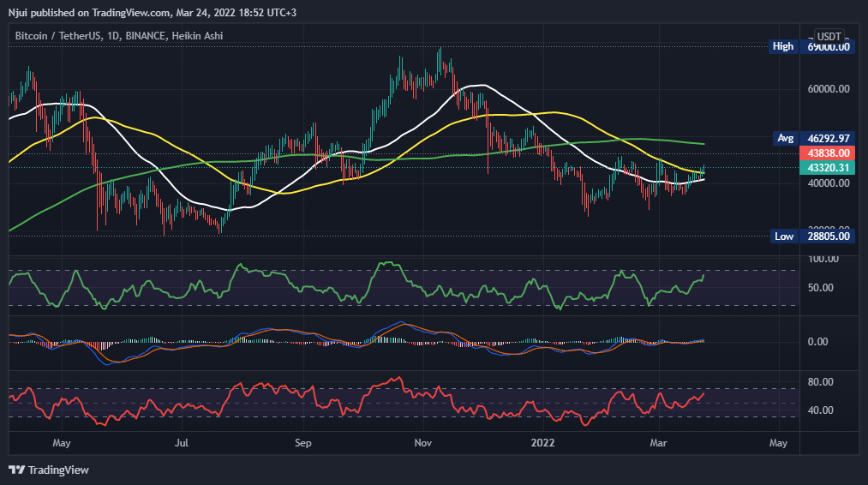Click the 40000.00 price axis label
This screenshot has height=485, width=868.
(828, 183)
